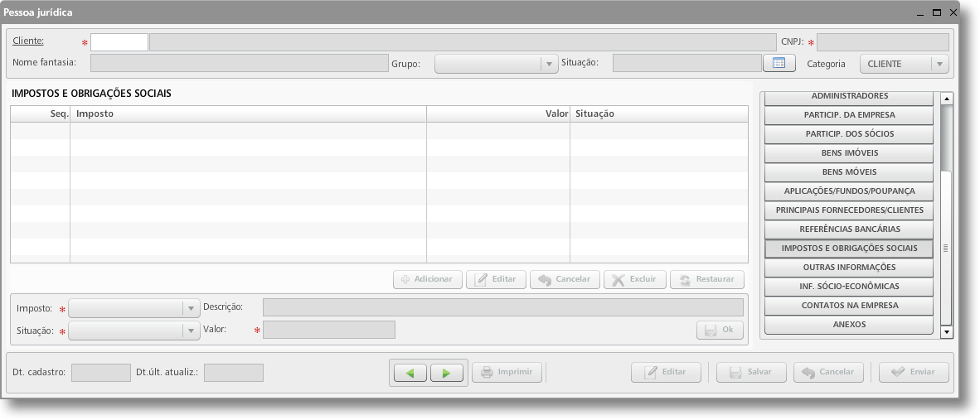Click the Valor input field

[x=329, y=330]
